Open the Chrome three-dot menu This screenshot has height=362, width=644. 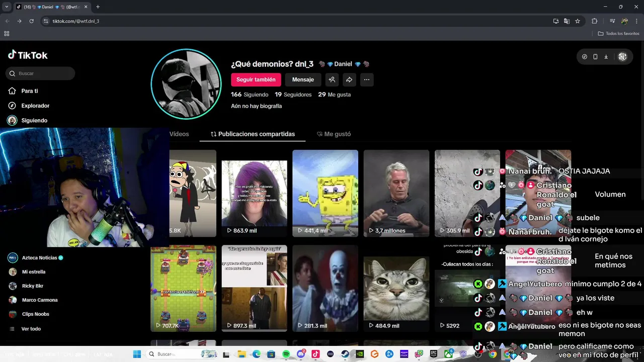pos(637,21)
